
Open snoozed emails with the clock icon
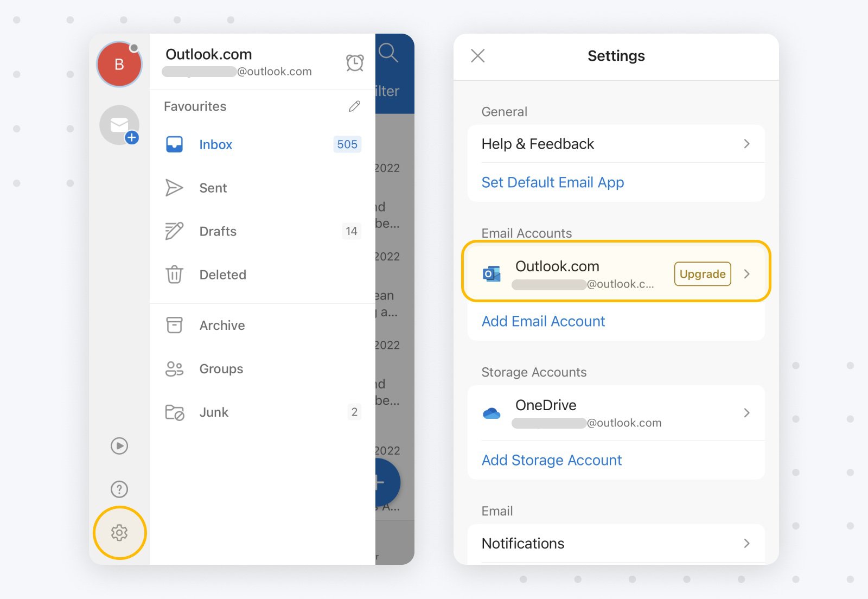354,62
